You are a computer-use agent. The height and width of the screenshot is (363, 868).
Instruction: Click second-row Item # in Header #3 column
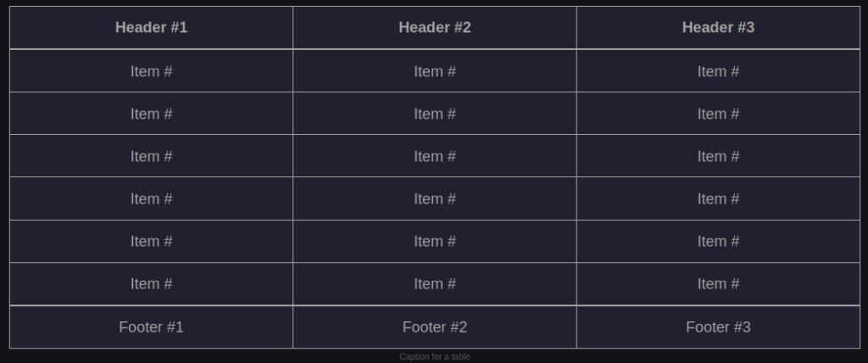pos(718,114)
